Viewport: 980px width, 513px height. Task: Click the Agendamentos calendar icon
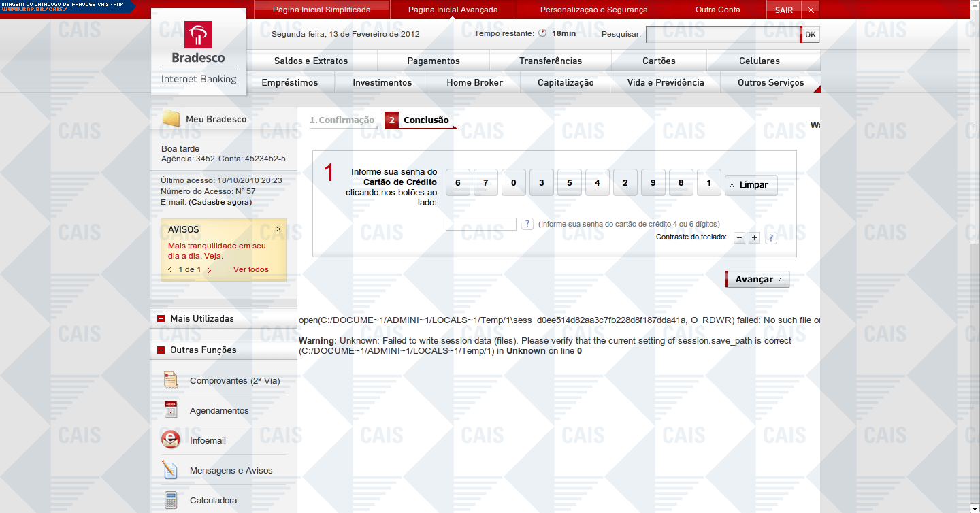pos(171,410)
